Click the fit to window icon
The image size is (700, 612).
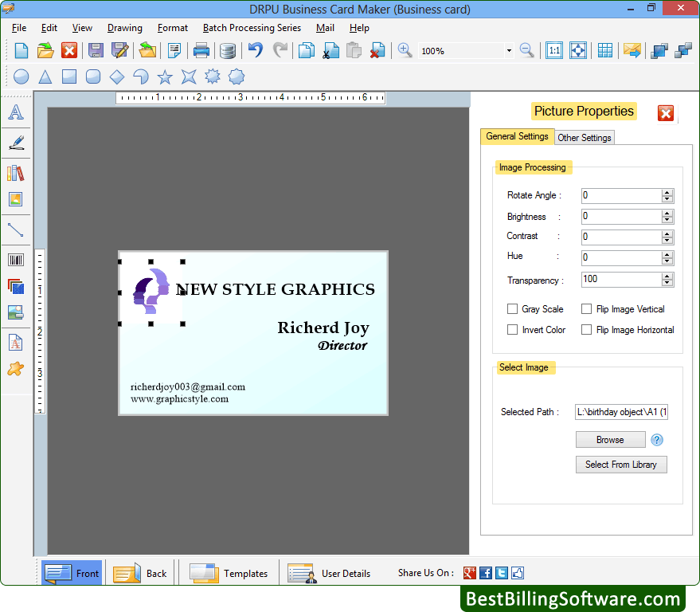click(x=578, y=50)
